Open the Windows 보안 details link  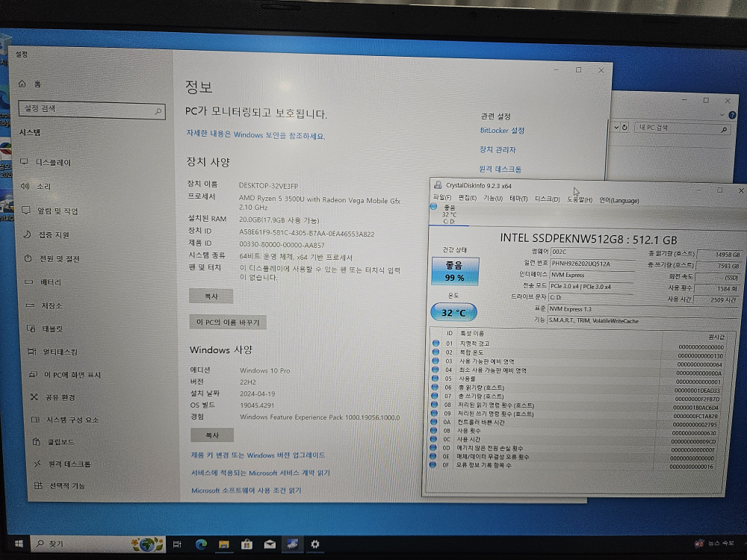click(255, 134)
